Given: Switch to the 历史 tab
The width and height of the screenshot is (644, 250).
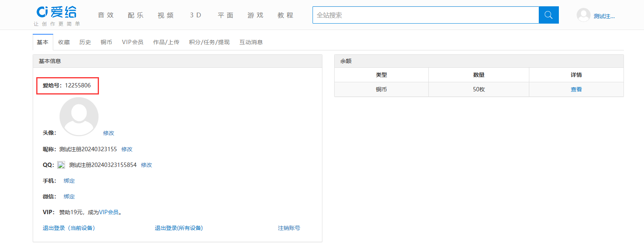Looking at the screenshot, I should [x=85, y=42].
